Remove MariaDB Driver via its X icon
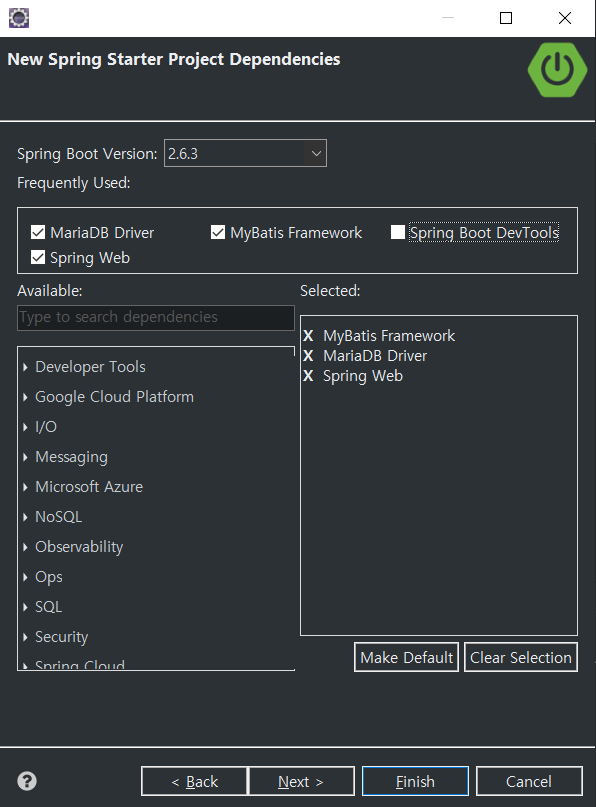 (x=308, y=356)
